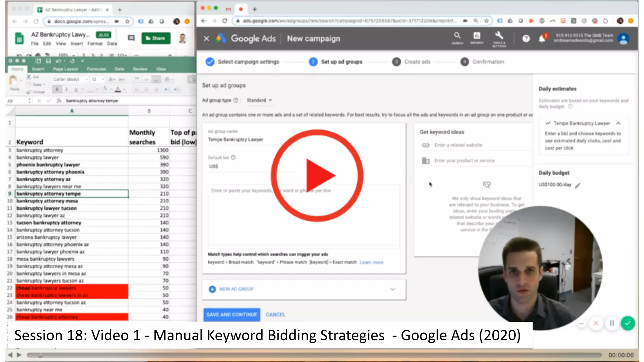
Task: Open the Format menu in Google Sheets
Action: click(x=95, y=44)
